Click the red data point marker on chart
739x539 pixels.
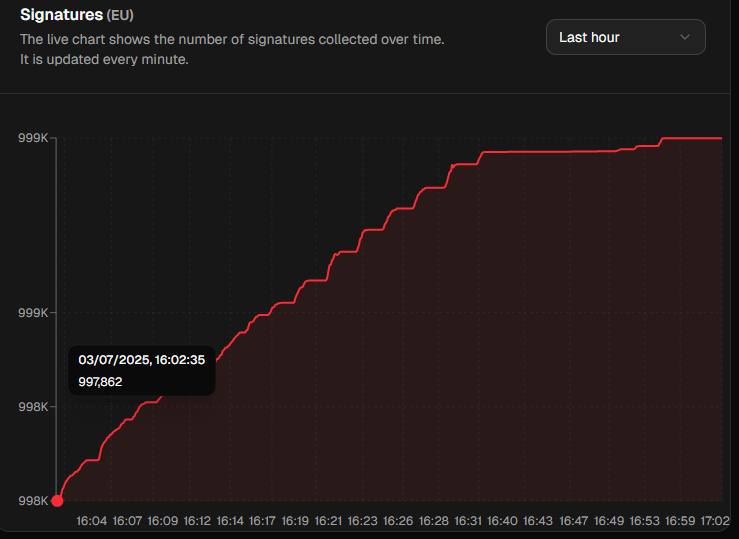pyautogui.click(x=57, y=500)
